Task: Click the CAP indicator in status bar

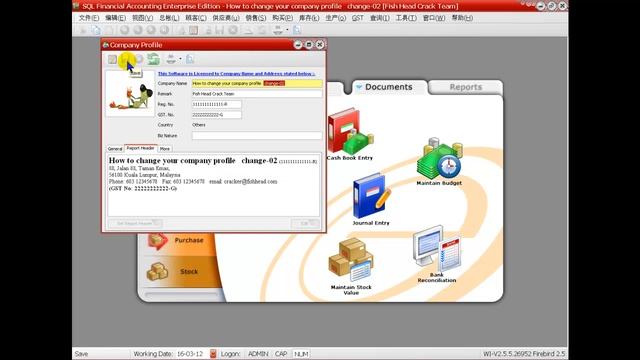Action: pyautogui.click(x=281, y=354)
